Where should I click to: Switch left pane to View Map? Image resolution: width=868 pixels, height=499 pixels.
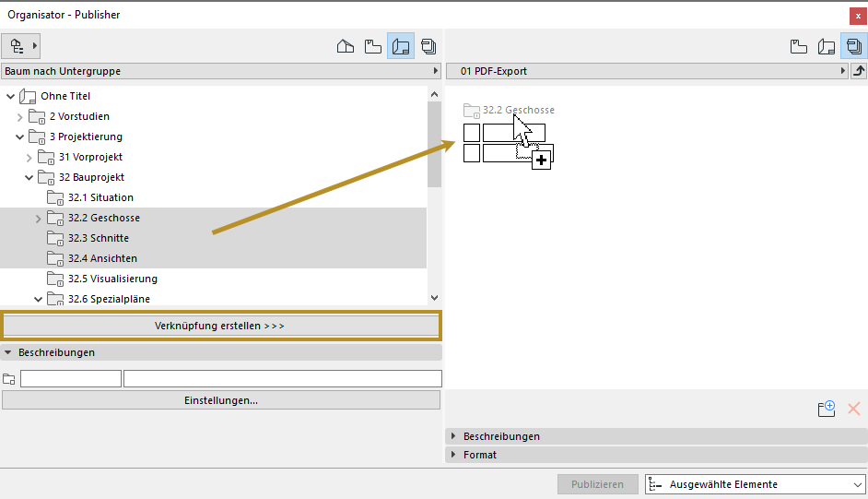(373, 46)
